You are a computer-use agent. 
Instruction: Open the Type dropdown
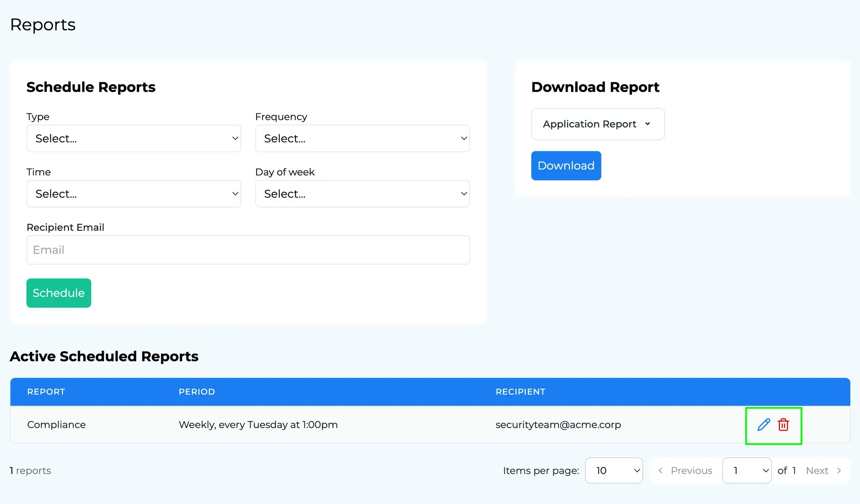coord(134,138)
